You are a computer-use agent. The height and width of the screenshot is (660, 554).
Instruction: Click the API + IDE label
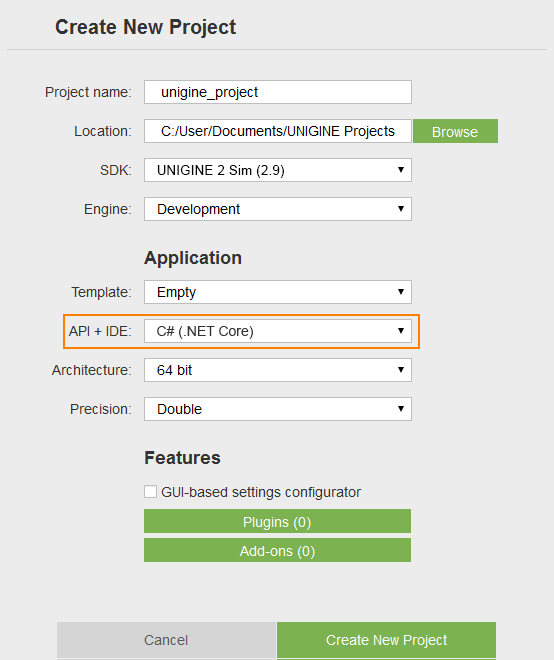tap(100, 331)
